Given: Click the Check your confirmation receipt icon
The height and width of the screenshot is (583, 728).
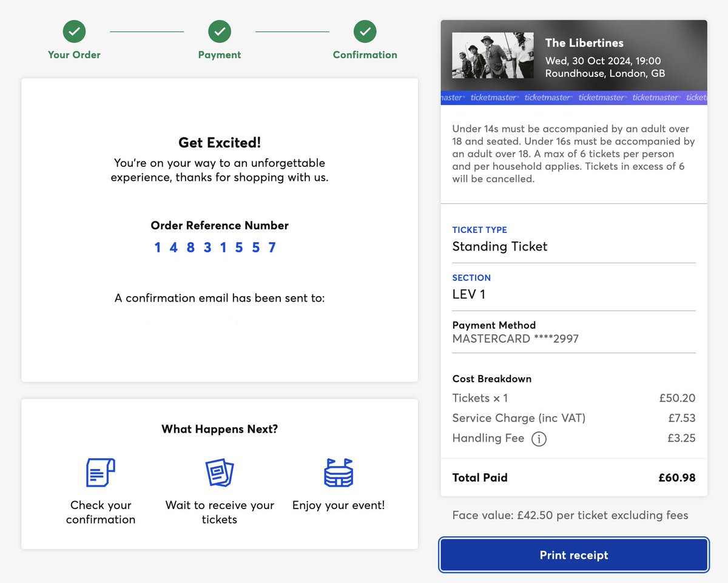Looking at the screenshot, I should [101, 473].
